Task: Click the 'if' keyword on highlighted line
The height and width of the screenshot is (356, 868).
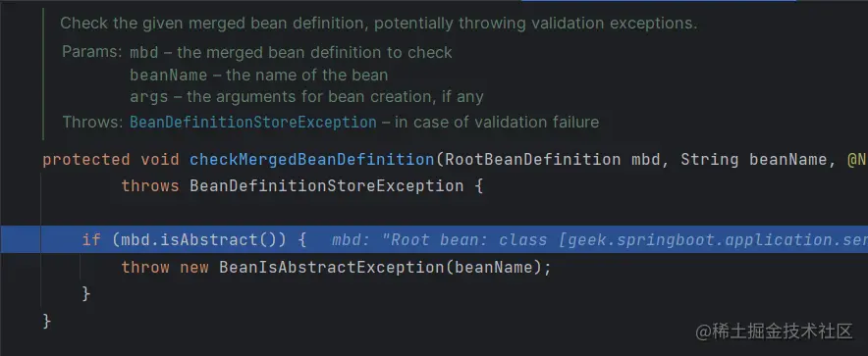Action: (91, 240)
